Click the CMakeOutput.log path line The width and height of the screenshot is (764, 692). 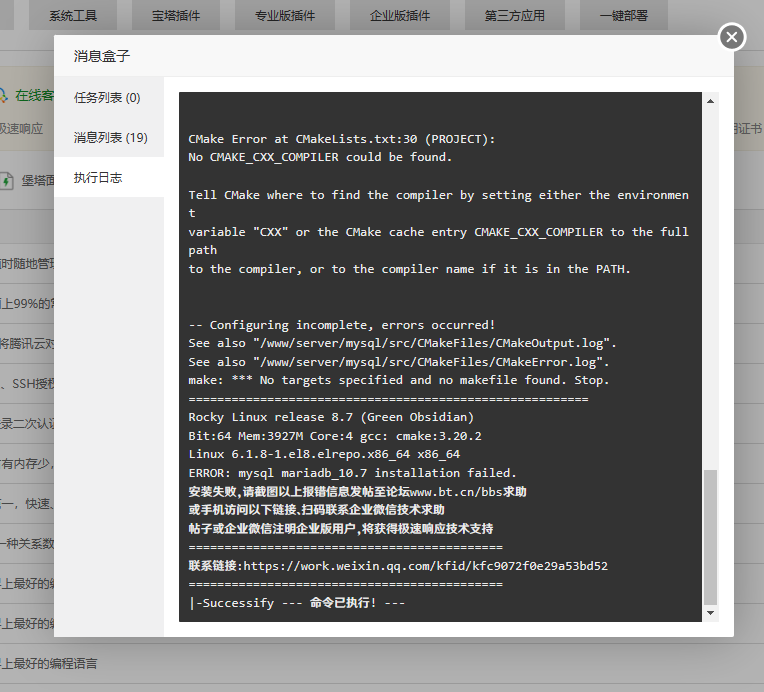click(x=402, y=343)
